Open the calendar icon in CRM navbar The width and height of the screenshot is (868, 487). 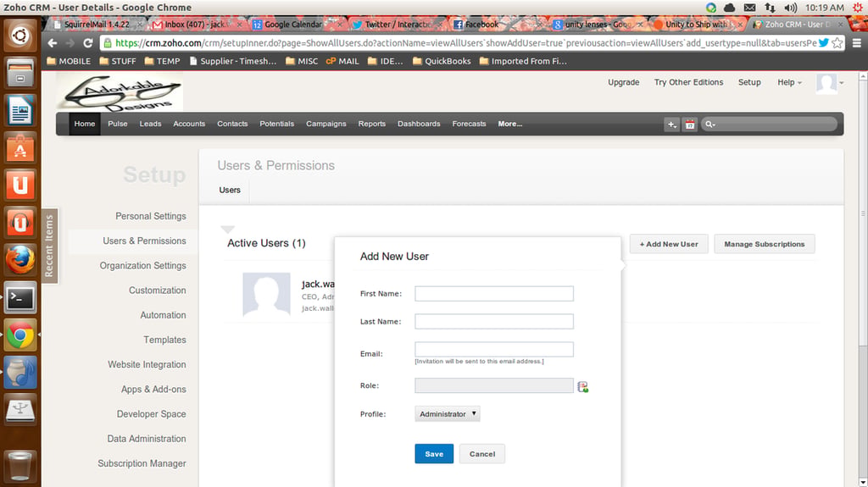pos(690,125)
